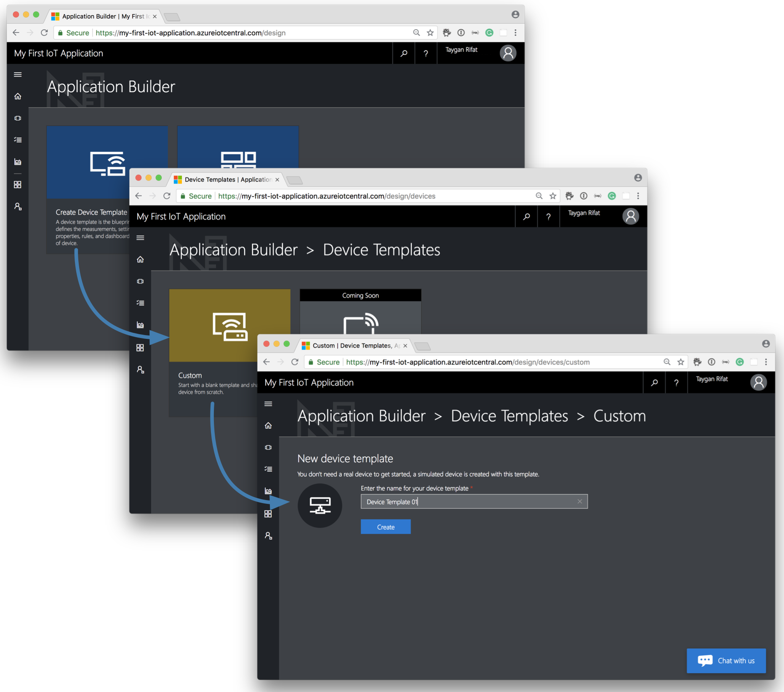Open Administration user icon in the front window sidebar
This screenshot has width=784, height=692.
point(268,535)
